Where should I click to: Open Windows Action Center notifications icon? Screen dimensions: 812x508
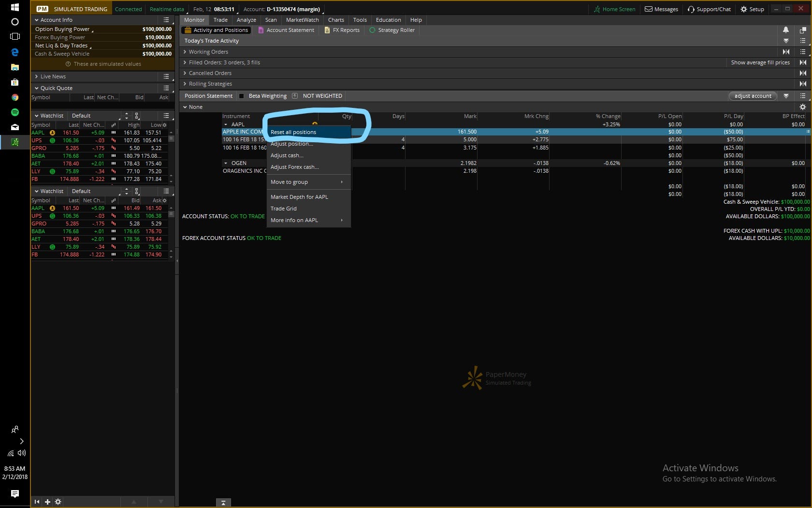14,494
